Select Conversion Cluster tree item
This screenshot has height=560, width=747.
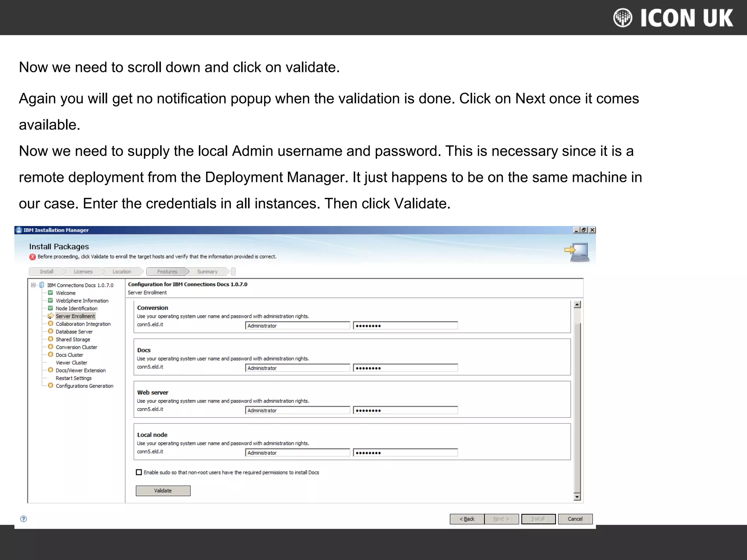pos(77,347)
